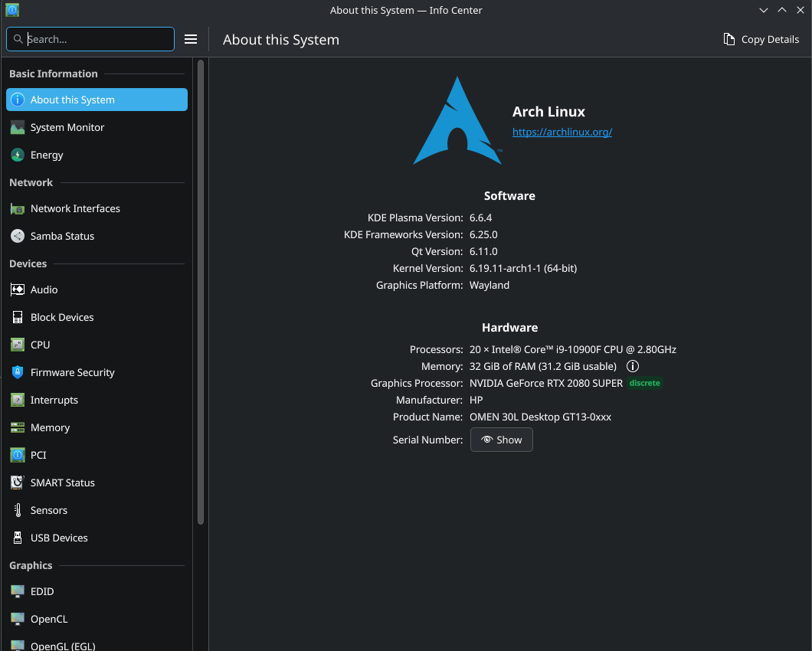812x651 pixels.
Task: Click the window keep-below down arrow button
Action: click(763, 11)
